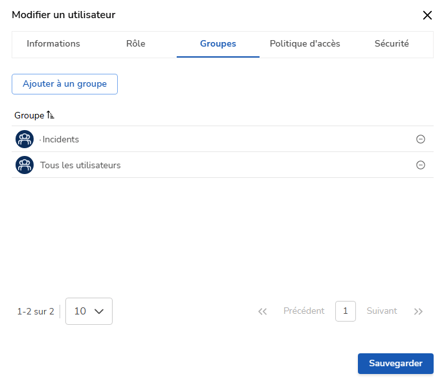This screenshot has width=444, height=385.
Task: Close the Modifier un utilisateur dialog
Action: tap(427, 15)
